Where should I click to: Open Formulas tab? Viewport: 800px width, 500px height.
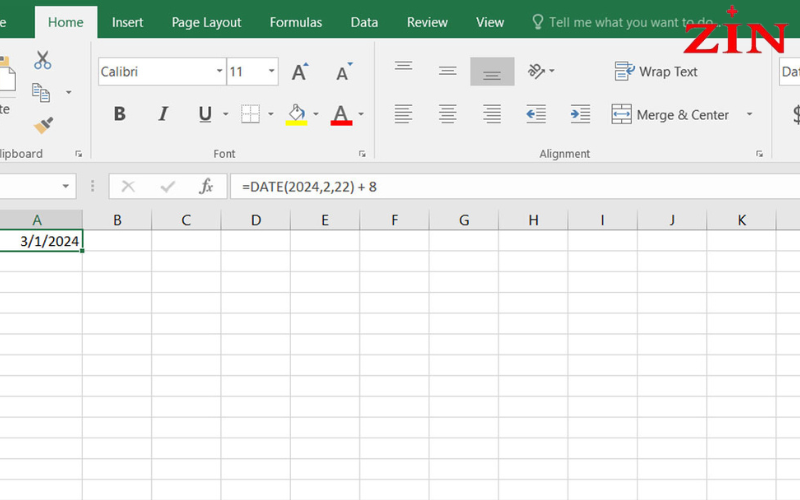point(296,22)
